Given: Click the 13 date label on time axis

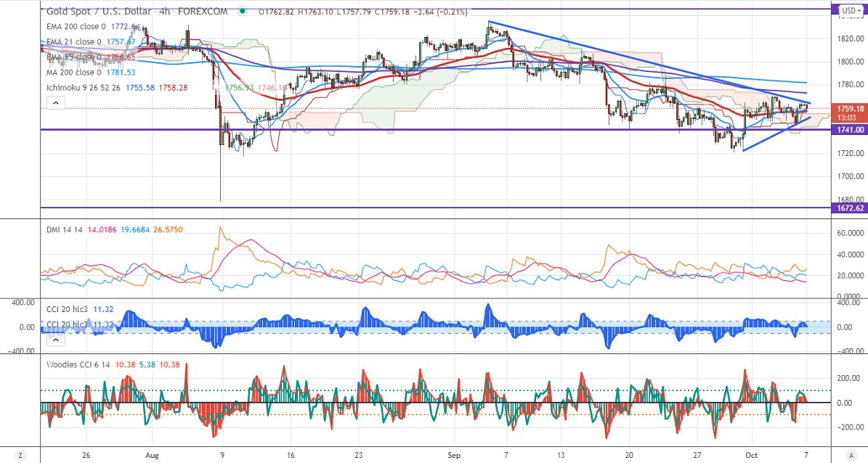Looking at the screenshot, I should [561, 455].
